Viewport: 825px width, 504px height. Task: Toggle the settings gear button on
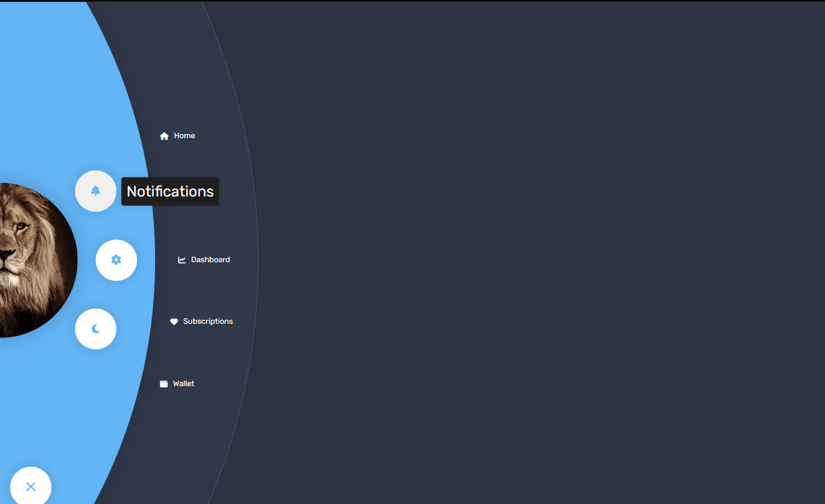click(116, 259)
